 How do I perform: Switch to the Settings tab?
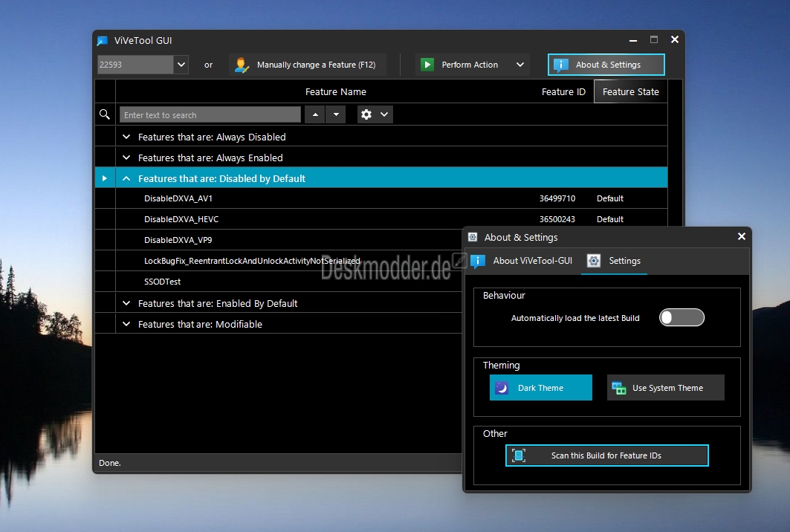coord(614,261)
